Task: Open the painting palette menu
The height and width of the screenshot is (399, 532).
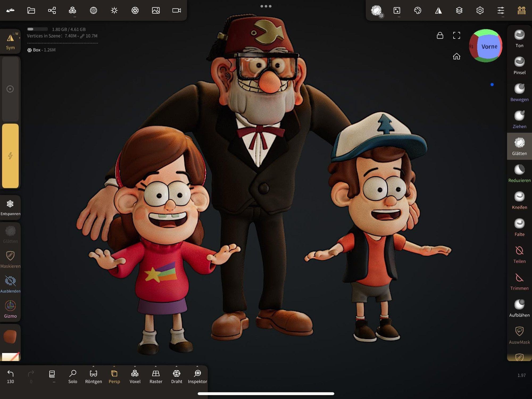Action: click(418, 10)
